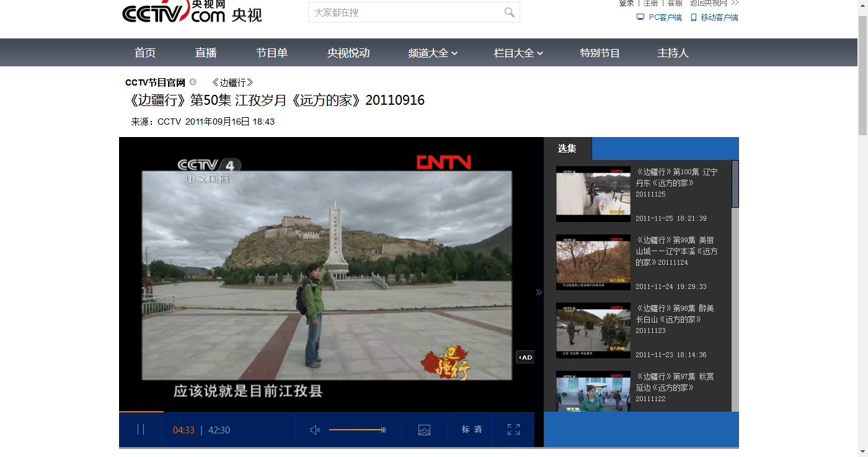Viewport: 868px width, 457px height.
Task: Toggle the episode panel arrow beside video
Action: point(539,291)
